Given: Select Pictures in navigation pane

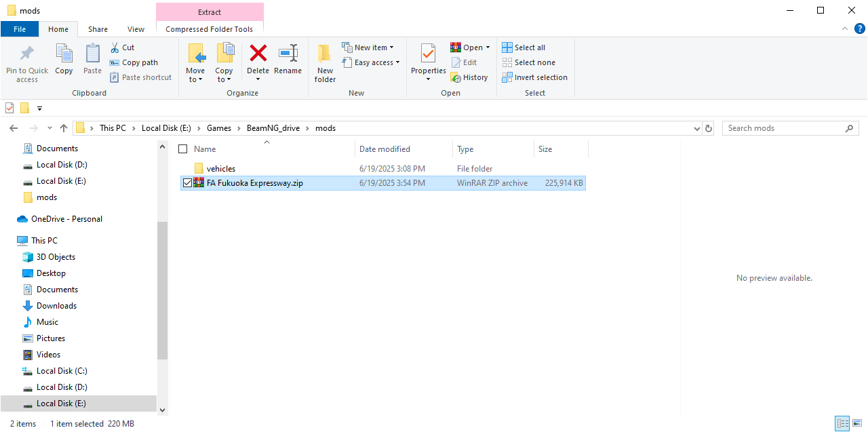Looking at the screenshot, I should pos(51,338).
